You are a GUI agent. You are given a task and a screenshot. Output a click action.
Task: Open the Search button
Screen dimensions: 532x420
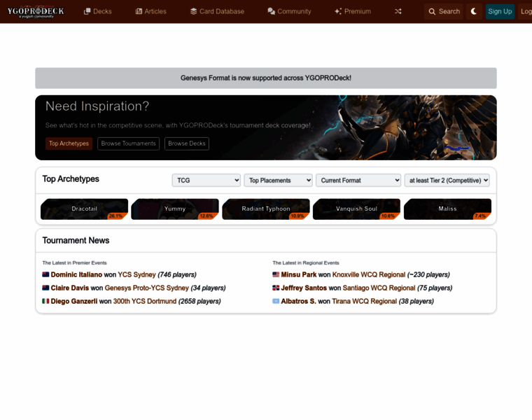click(444, 11)
